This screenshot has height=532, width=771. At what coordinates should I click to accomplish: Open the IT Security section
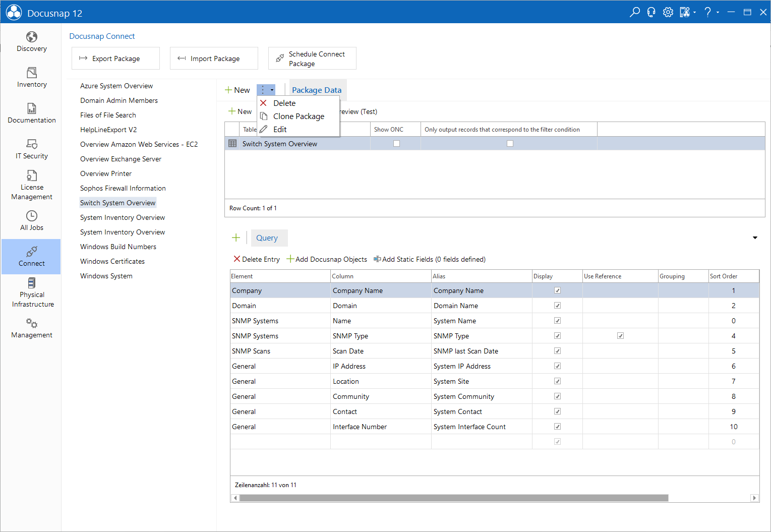tap(31, 149)
